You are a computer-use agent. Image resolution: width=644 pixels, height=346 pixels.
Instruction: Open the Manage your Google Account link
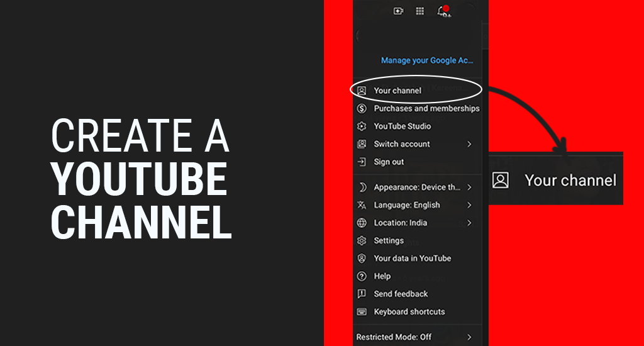click(x=427, y=60)
